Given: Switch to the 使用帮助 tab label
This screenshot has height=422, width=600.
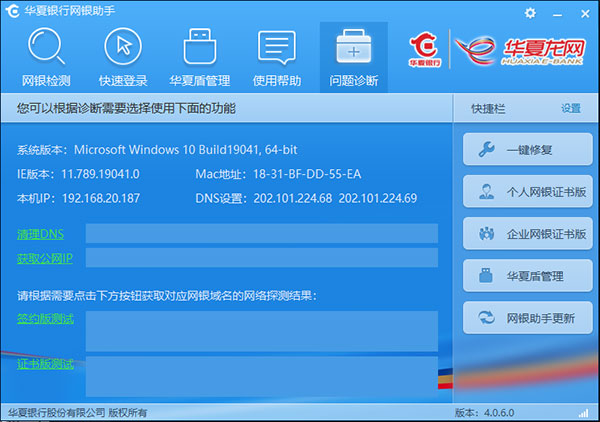Looking at the screenshot, I should point(277,81).
